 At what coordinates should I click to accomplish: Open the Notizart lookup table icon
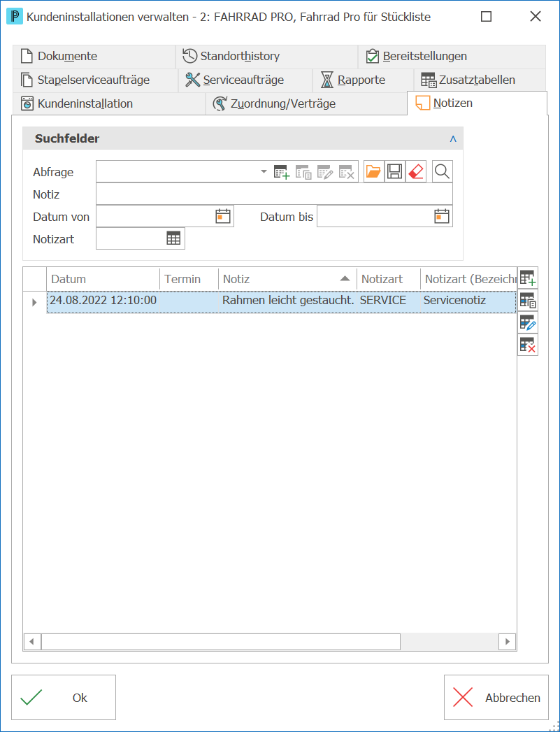coord(173,238)
